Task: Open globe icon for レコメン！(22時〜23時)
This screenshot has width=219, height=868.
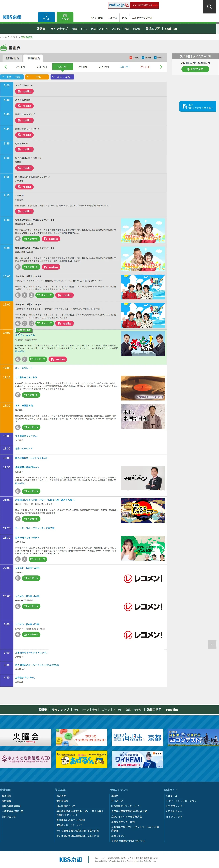Action: pos(18,578)
